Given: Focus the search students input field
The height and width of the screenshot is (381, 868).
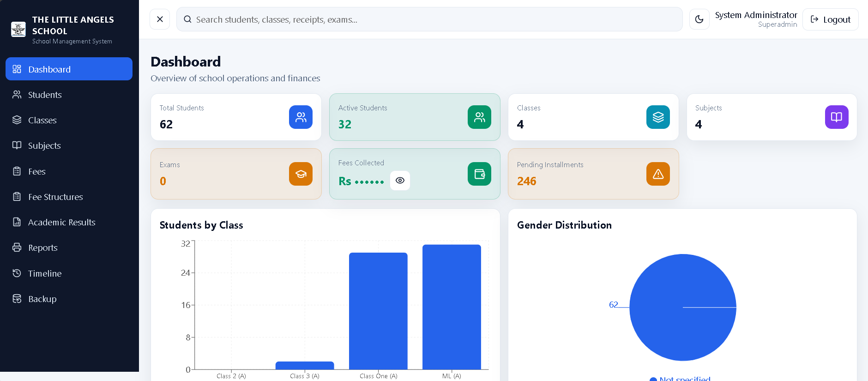Looking at the screenshot, I should coord(429,19).
